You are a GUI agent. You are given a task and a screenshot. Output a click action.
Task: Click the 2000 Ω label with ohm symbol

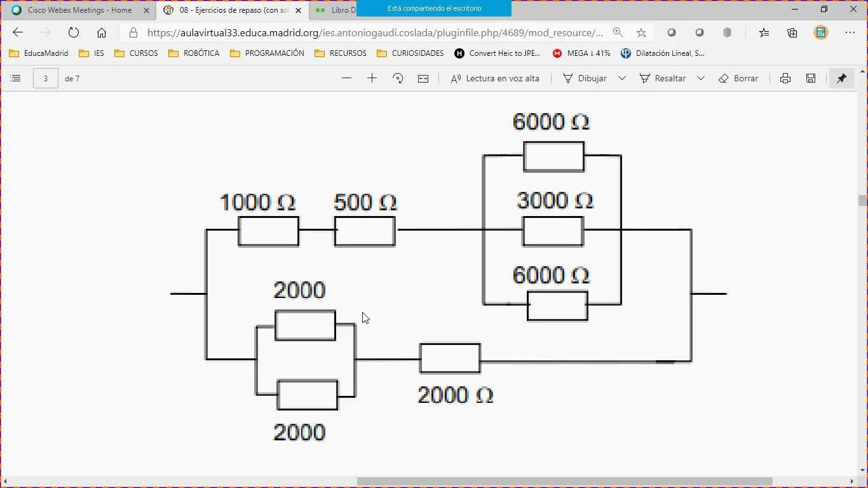455,395
